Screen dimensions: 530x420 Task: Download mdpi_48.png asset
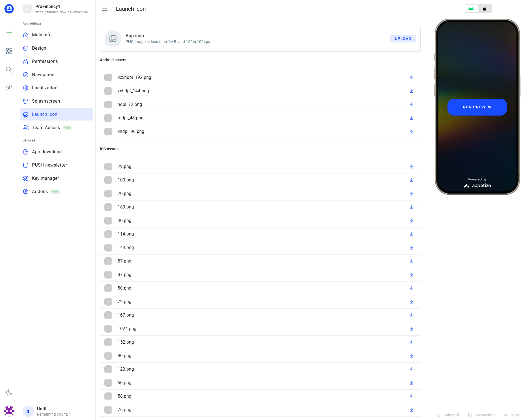click(x=411, y=118)
